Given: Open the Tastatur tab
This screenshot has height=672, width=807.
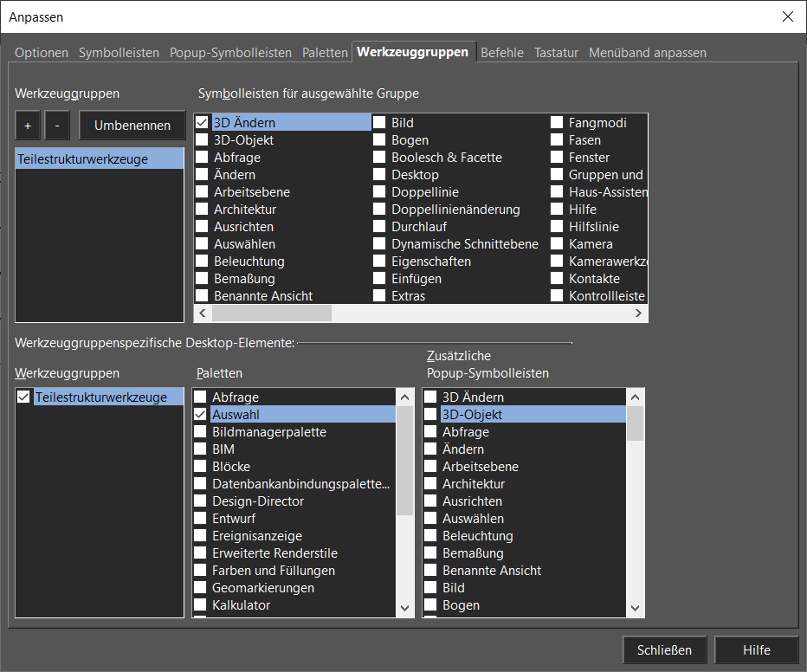Looking at the screenshot, I should click(x=556, y=53).
